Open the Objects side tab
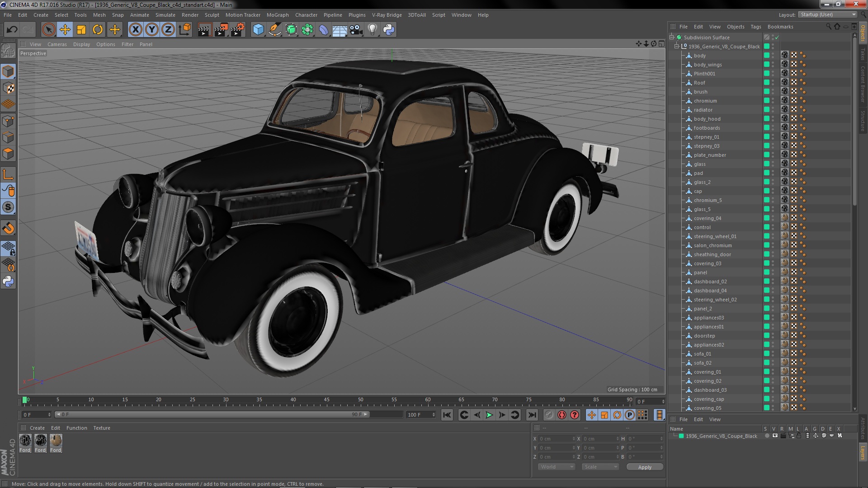 point(863,33)
